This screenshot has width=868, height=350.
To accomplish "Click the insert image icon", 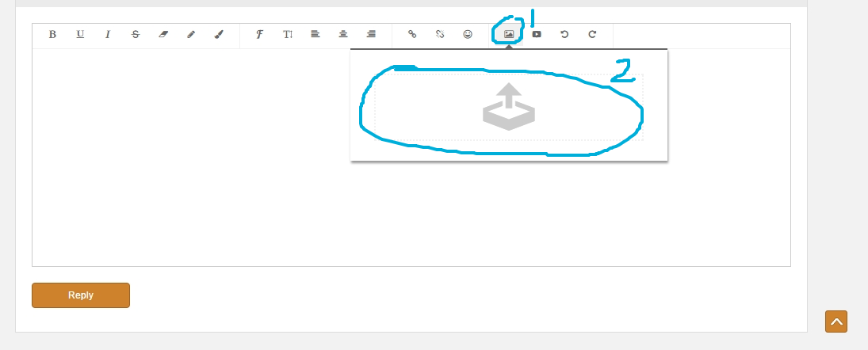I will 509,35.
